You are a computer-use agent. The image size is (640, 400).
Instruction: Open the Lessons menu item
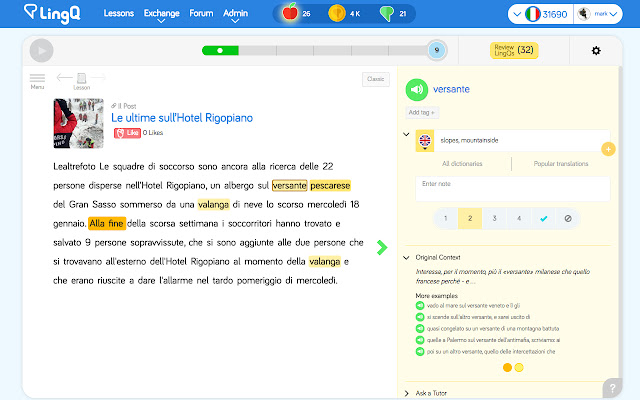[119, 13]
